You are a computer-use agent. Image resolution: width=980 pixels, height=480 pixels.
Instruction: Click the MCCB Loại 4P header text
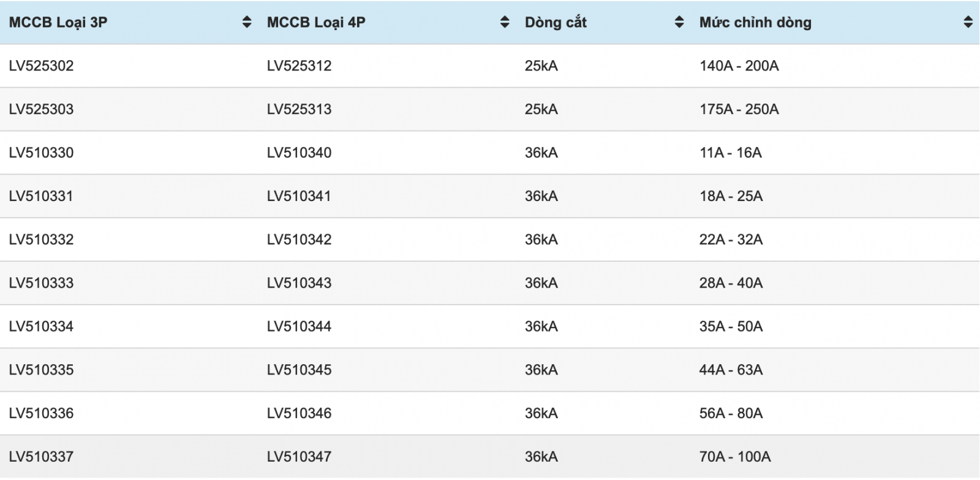pyautogui.click(x=316, y=23)
